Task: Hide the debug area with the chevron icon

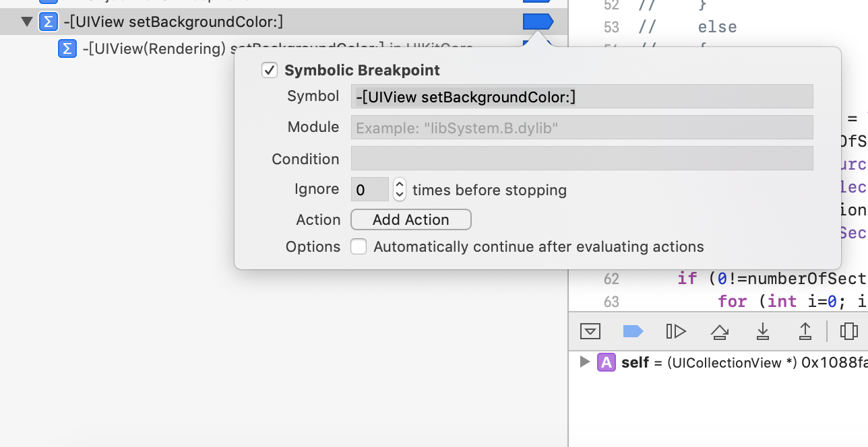Action: tap(590, 331)
